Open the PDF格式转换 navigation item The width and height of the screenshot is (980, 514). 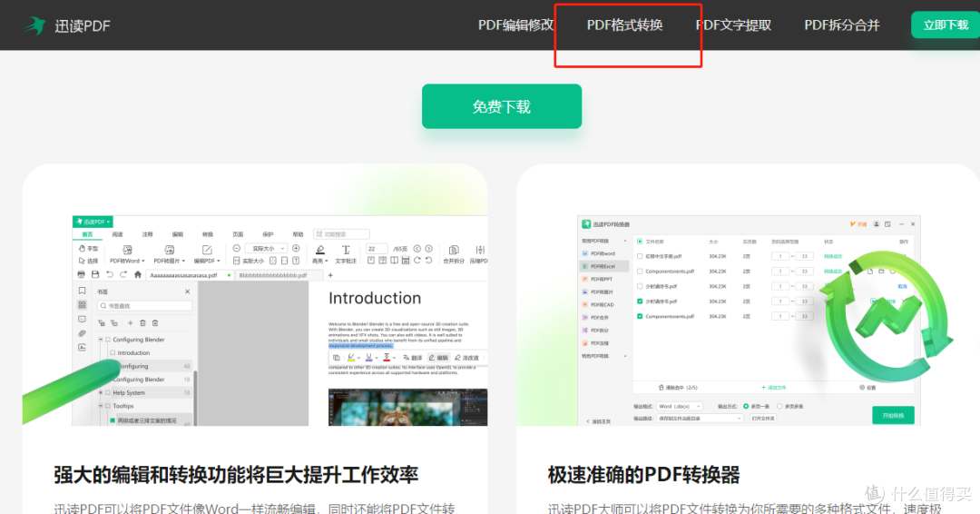click(x=624, y=25)
